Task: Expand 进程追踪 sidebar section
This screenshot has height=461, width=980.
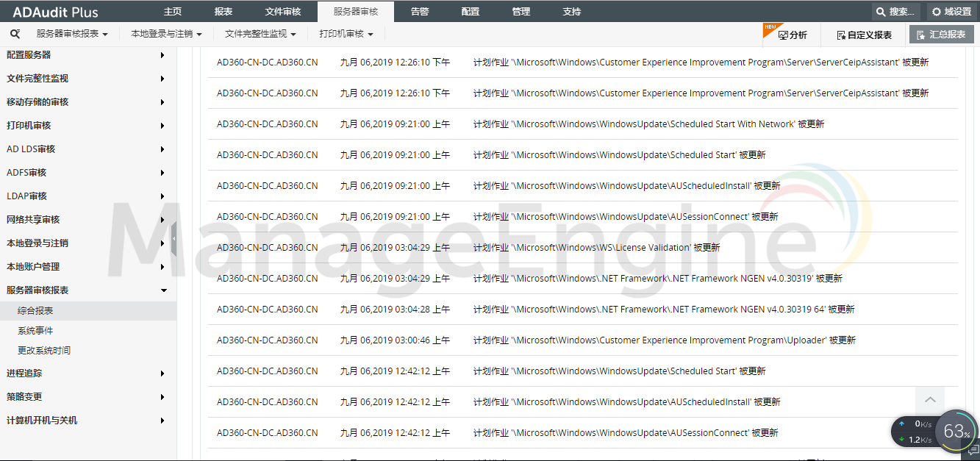Action: tap(88, 374)
